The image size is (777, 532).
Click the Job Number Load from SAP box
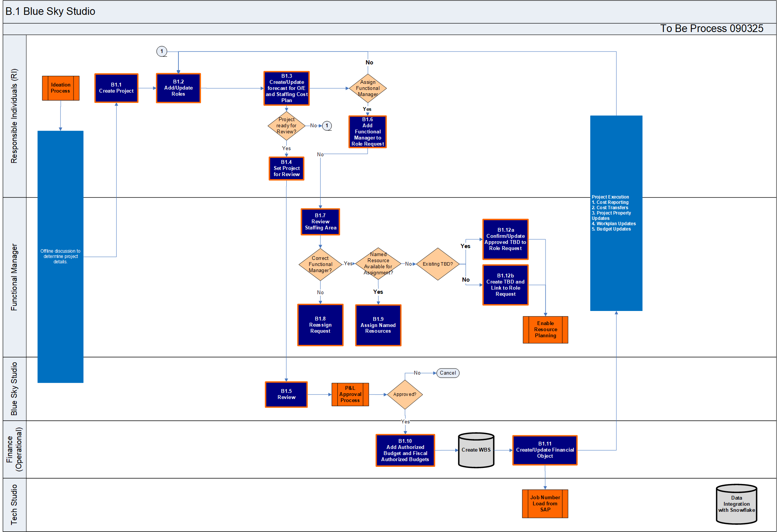tap(545, 503)
